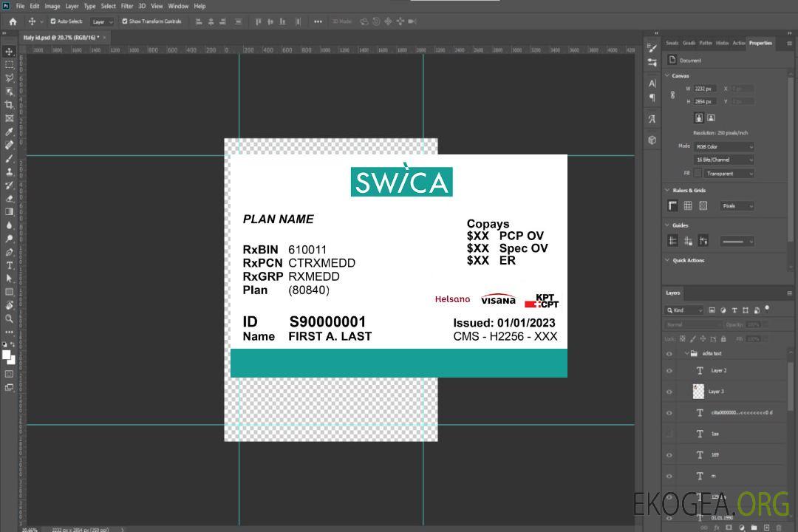Click the Home button in options bar
Viewport: 798px width, 532px height.
point(13,21)
